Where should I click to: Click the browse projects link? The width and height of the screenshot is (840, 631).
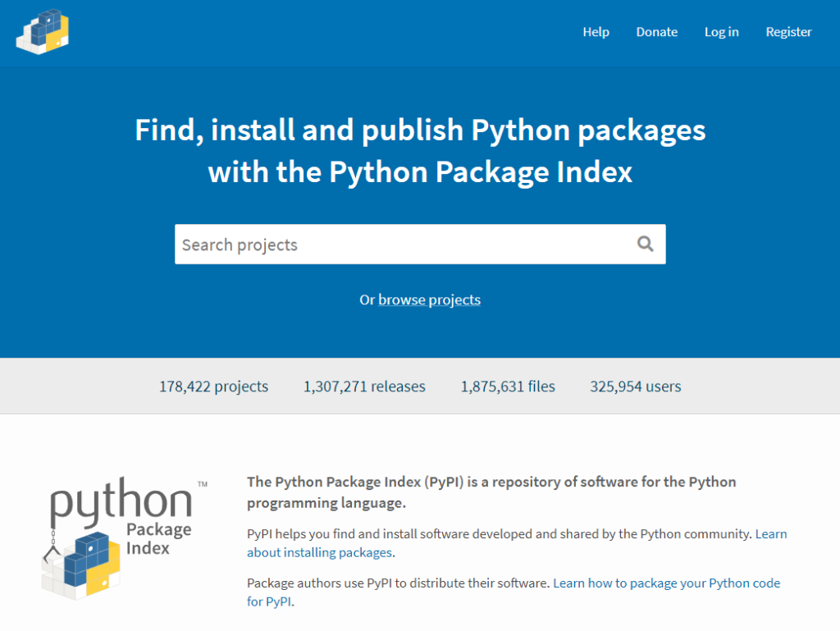429,299
